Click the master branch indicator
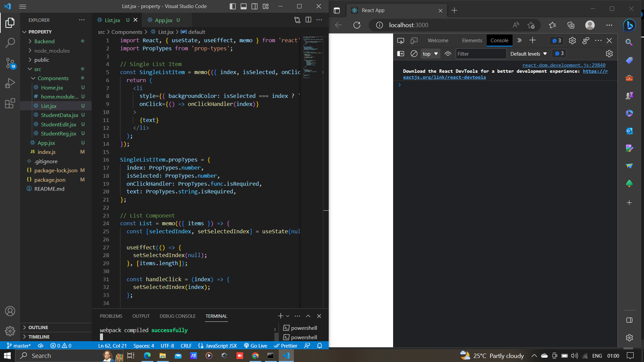 (19, 346)
